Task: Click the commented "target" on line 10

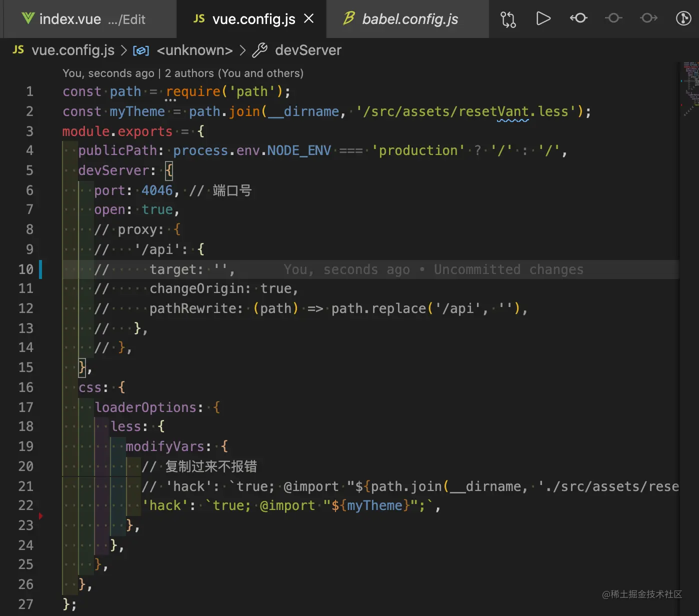Action: point(173,269)
